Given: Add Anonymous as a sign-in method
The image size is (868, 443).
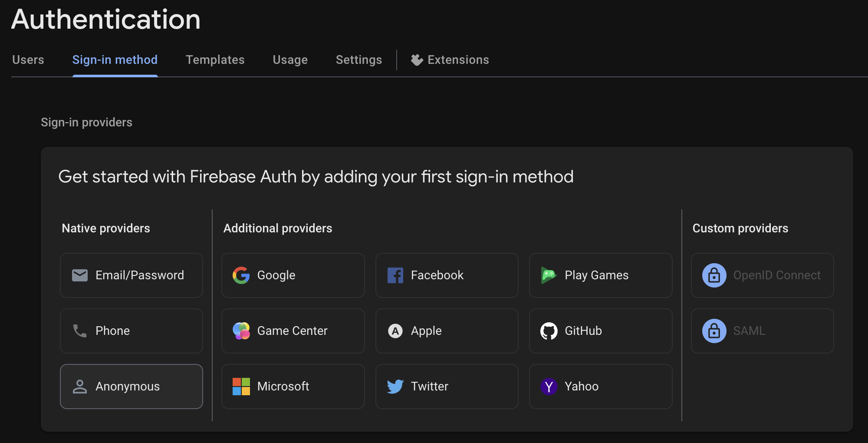Looking at the screenshot, I should point(131,386).
